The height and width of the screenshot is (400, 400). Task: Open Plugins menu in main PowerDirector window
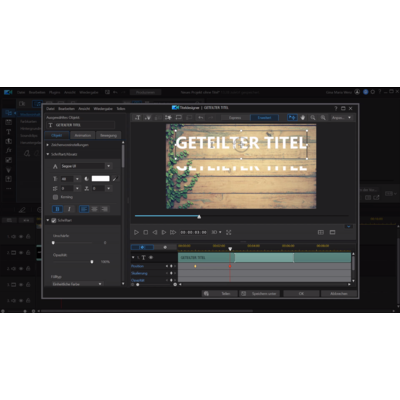click(54, 92)
